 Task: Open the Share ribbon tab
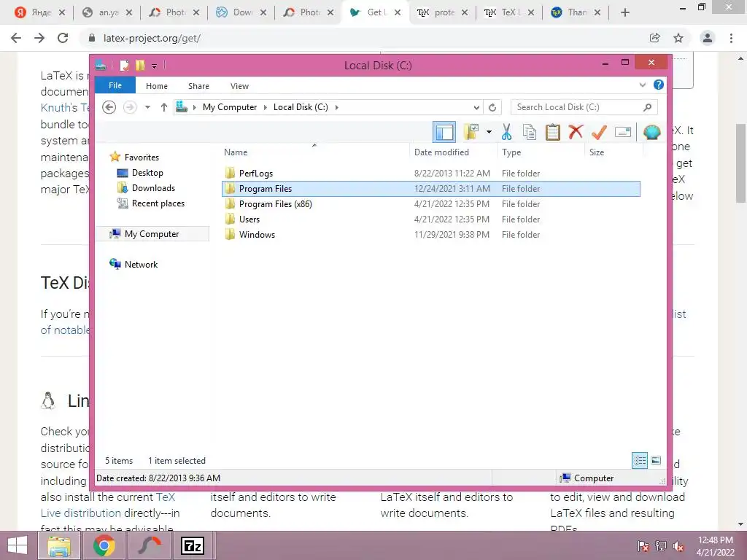198,86
